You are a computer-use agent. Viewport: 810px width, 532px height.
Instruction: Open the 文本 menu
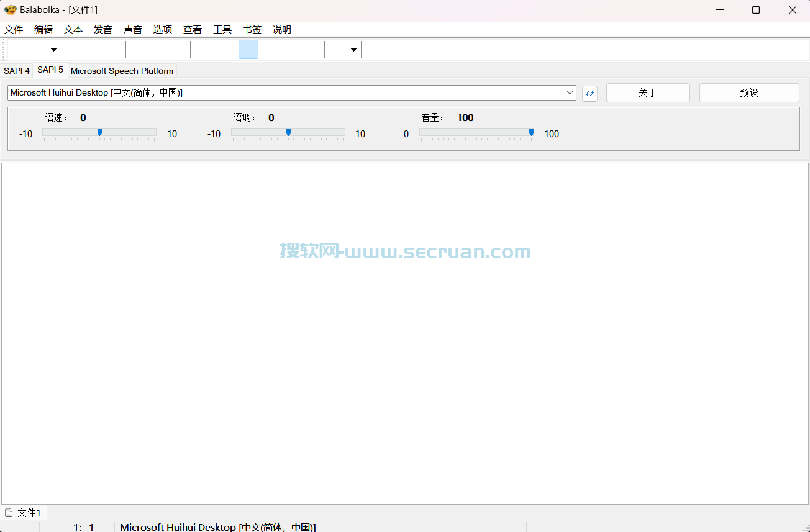pos(73,30)
